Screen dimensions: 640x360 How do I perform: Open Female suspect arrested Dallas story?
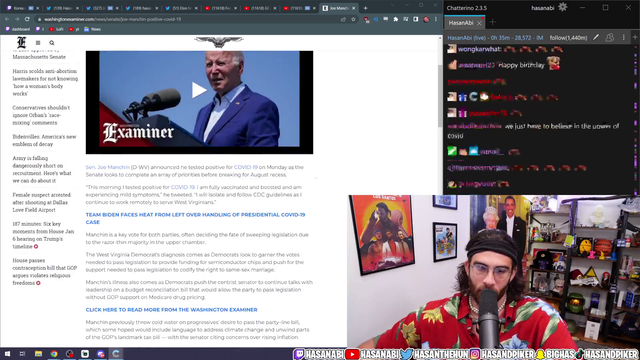pyautogui.click(x=41, y=202)
